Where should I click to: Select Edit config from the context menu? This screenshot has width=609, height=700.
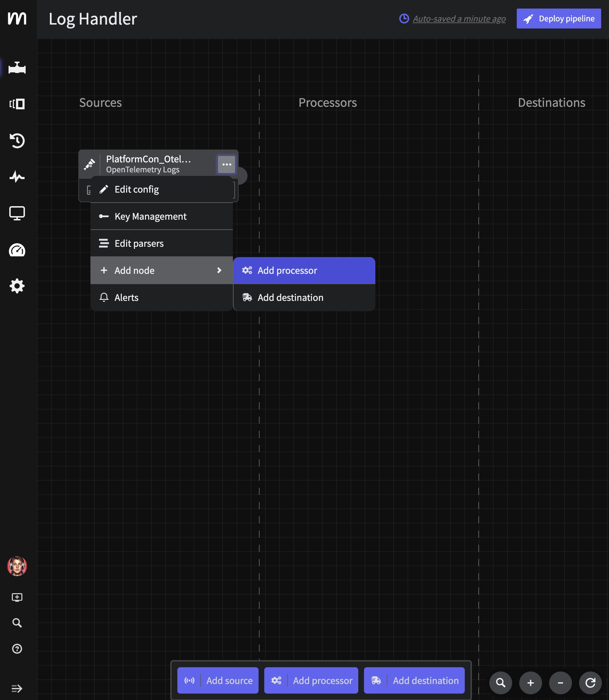[137, 189]
